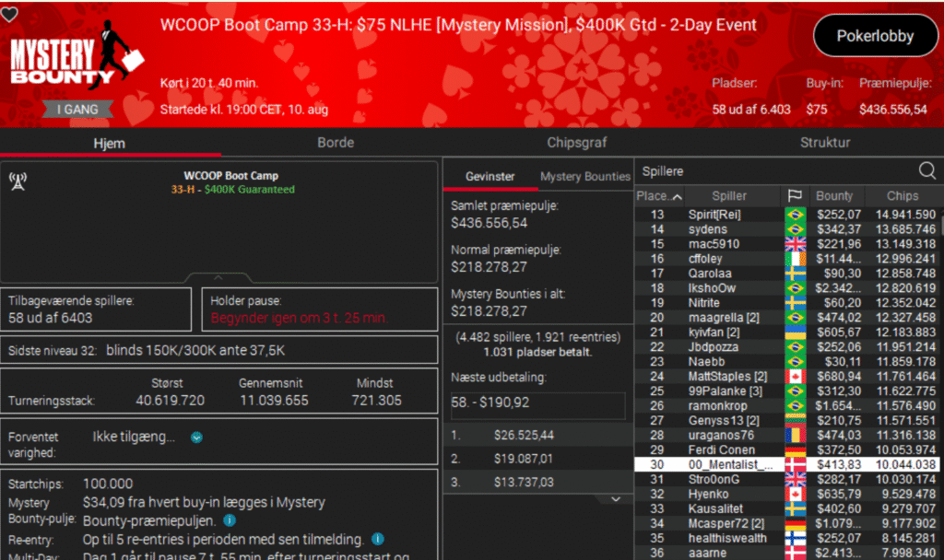The height and width of the screenshot is (560, 944).
Task: Select player row Spirit[Rei]
Action: [789, 215]
